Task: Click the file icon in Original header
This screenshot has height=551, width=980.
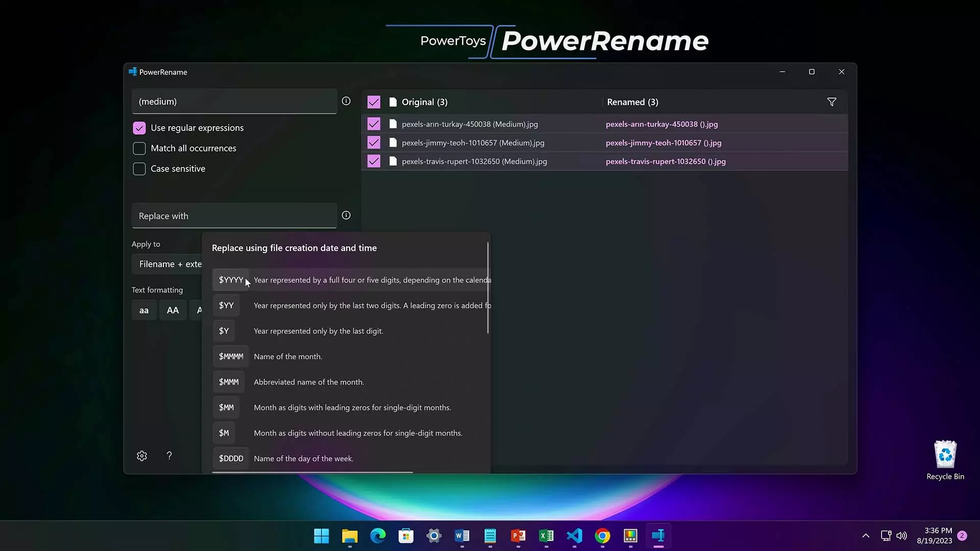Action: point(393,102)
